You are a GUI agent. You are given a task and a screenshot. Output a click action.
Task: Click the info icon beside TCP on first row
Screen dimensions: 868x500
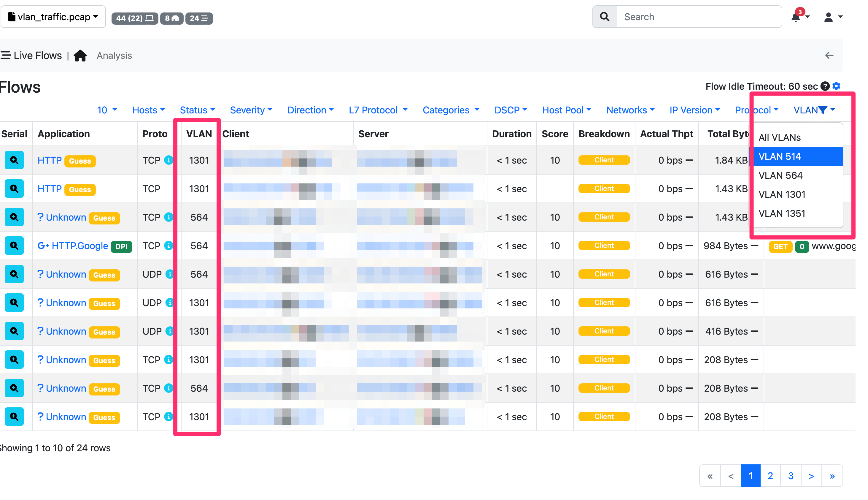169,160
